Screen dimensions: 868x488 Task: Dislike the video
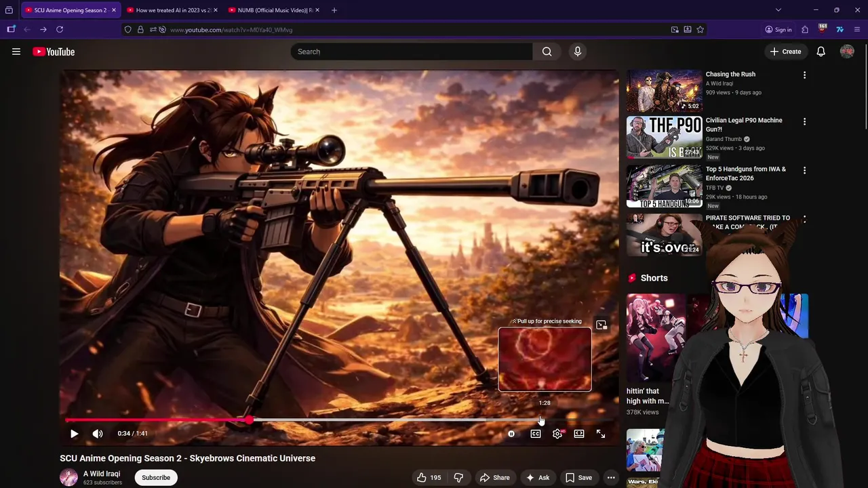pyautogui.click(x=458, y=478)
